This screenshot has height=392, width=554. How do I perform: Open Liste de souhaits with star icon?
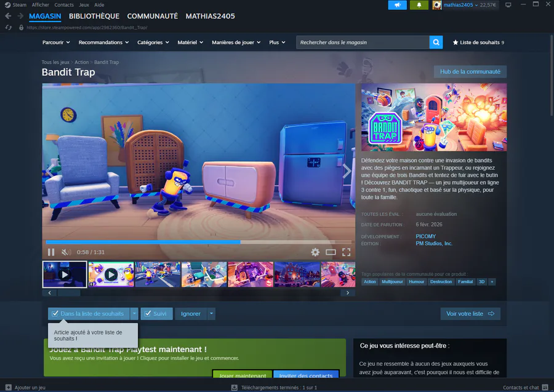click(478, 42)
